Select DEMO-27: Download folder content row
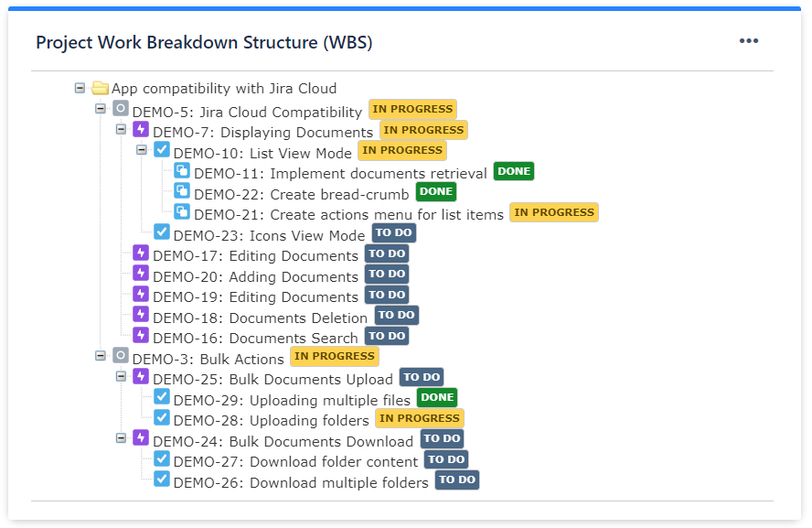 coord(295,462)
